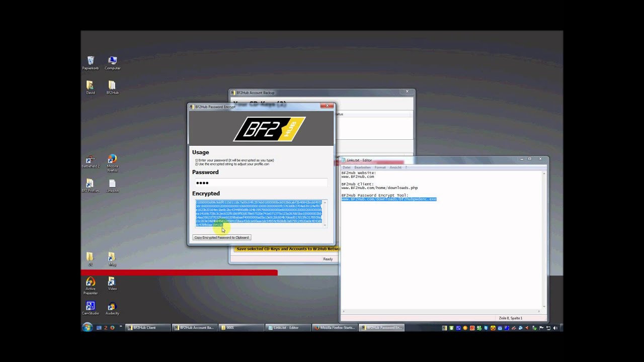
Task: Switch to Links.txt - Editor taskbar button
Action: [287, 327]
